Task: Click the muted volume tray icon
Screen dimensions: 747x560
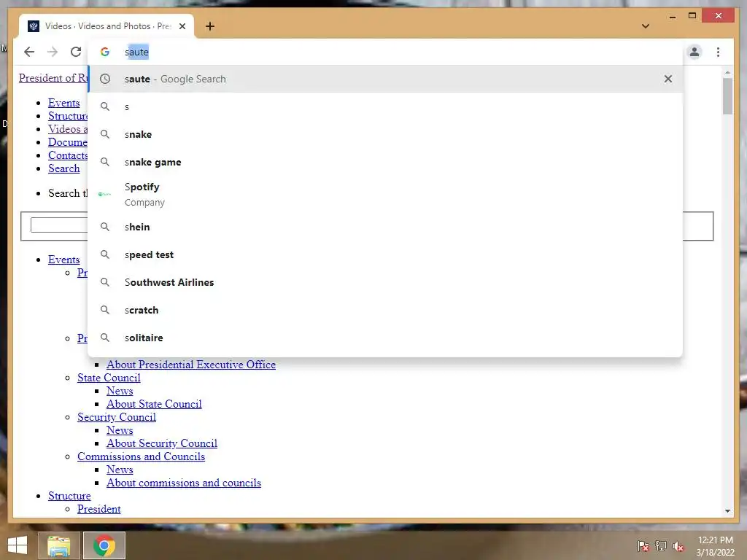Action: pyautogui.click(x=678, y=545)
